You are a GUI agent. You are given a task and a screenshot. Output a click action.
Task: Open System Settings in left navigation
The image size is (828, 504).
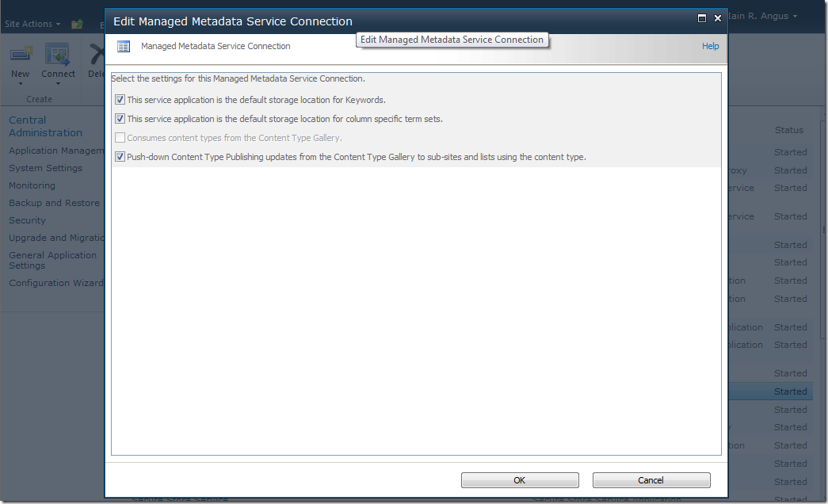point(45,168)
